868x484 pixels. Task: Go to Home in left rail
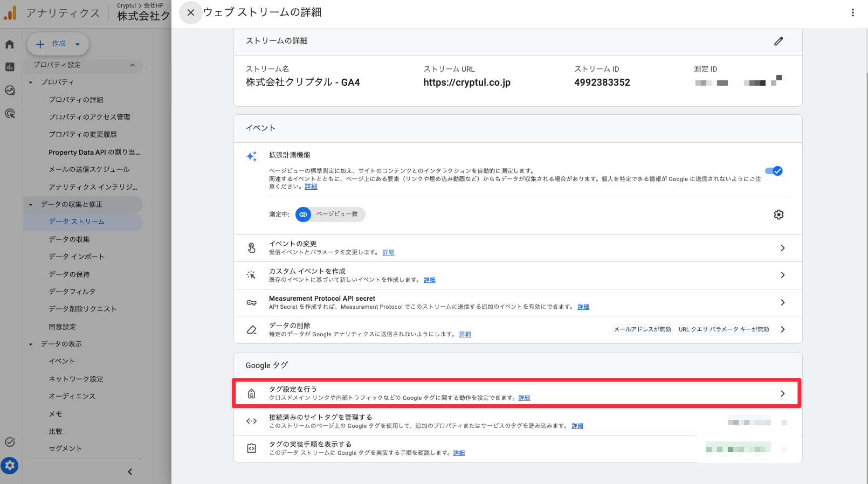10,44
